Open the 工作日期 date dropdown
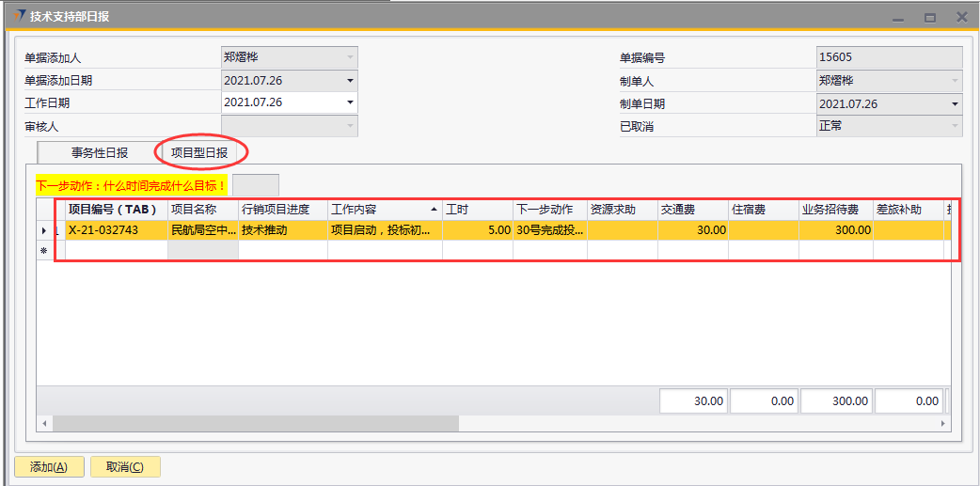Image resolution: width=980 pixels, height=486 pixels. click(350, 102)
